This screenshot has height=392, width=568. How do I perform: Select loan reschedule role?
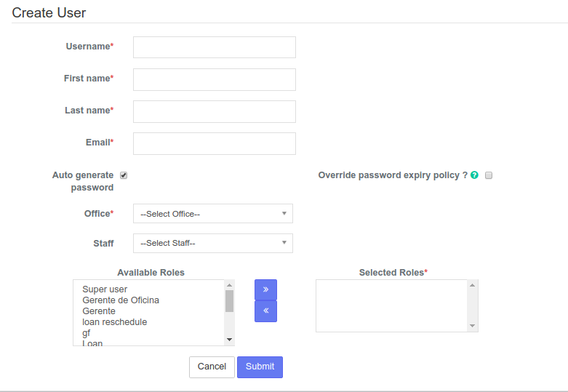(x=114, y=321)
